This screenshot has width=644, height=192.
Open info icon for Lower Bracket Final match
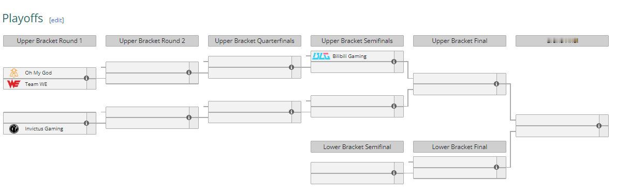coord(496,167)
